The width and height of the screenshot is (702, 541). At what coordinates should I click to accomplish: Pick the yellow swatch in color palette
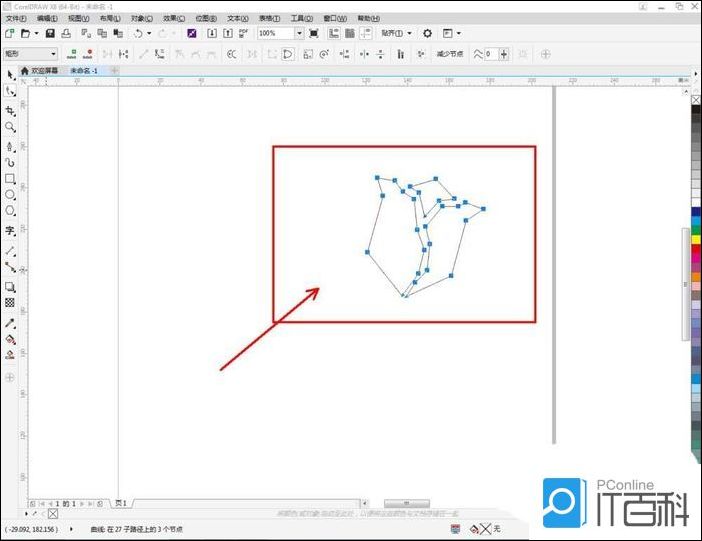696,240
